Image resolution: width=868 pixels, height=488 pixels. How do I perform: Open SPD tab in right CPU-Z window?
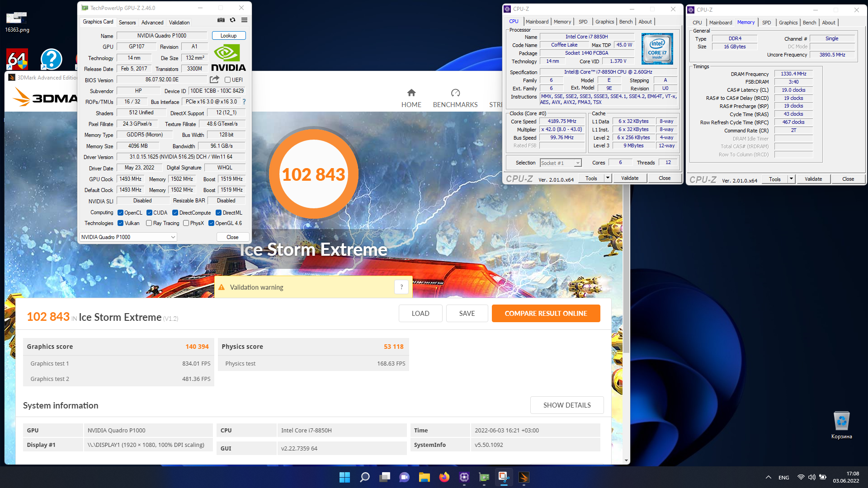pyautogui.click(x=766, y=23)
